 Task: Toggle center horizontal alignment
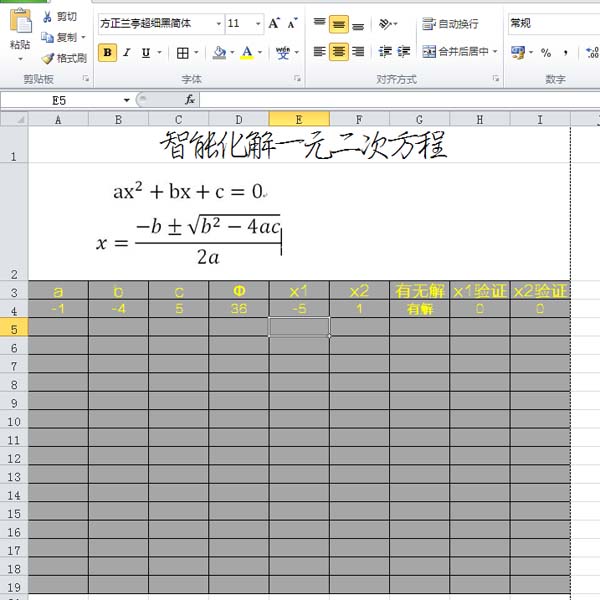(x=339, y=51)
